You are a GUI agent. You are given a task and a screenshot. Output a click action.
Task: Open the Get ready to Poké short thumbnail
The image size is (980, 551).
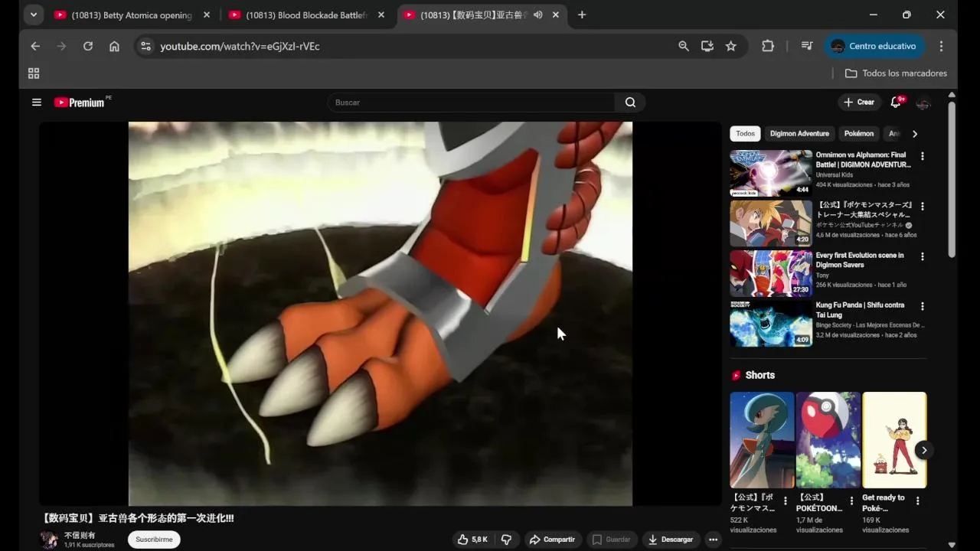(894, 440)
